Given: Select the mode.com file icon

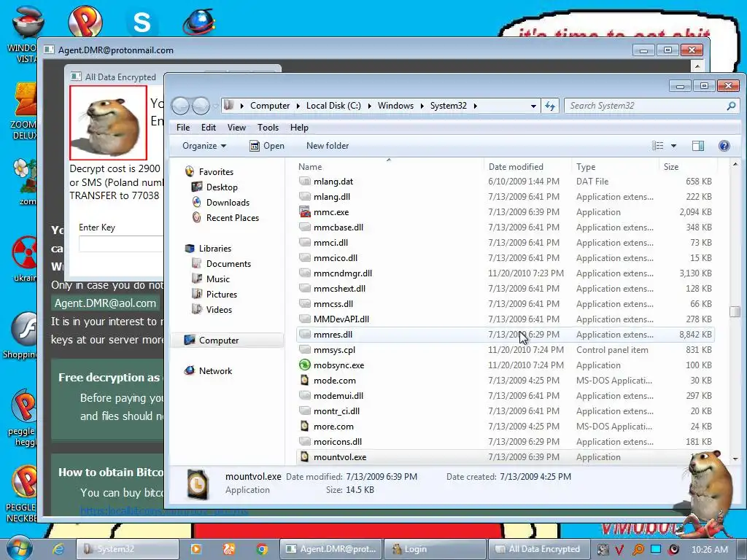Looking at the screenshot, I should (x=304, y=381).
